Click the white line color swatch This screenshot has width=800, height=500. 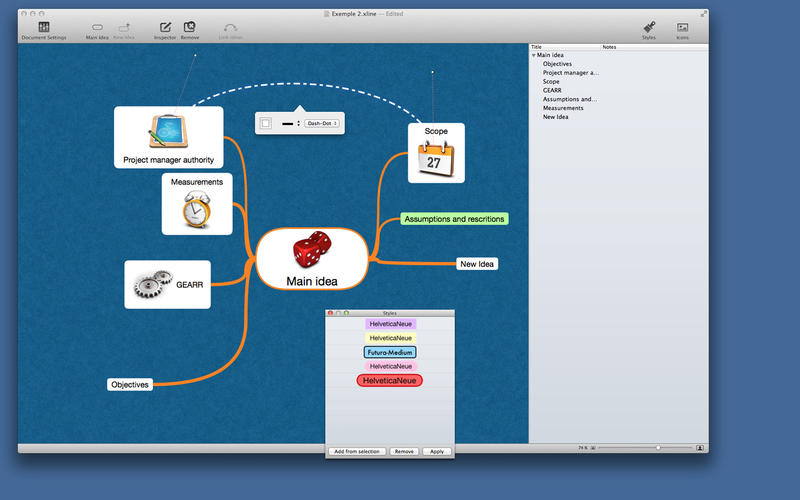pyautogui.click(x=266, y=123)
